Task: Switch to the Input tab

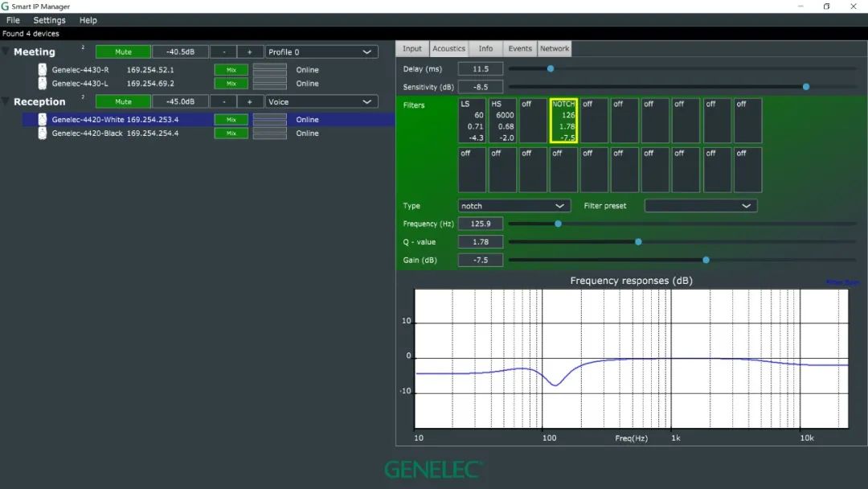Action: click(x=411, y=49)
